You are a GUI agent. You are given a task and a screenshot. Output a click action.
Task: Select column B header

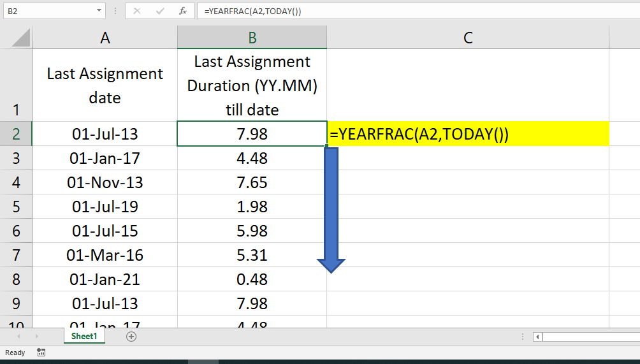pyautogui.click(x=252, y=38)
